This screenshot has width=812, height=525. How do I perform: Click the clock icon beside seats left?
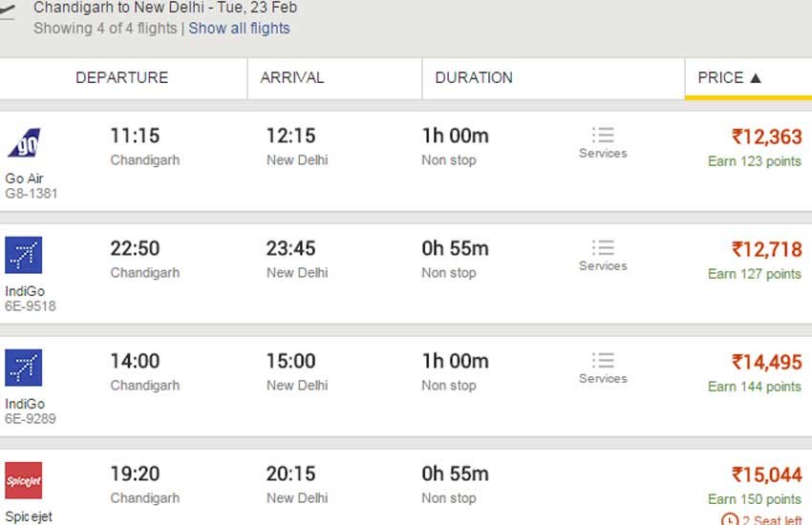coord(730,519)
